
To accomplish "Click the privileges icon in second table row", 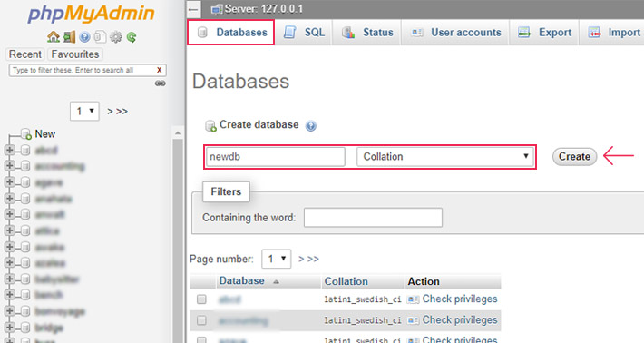I will pos(413,320).
